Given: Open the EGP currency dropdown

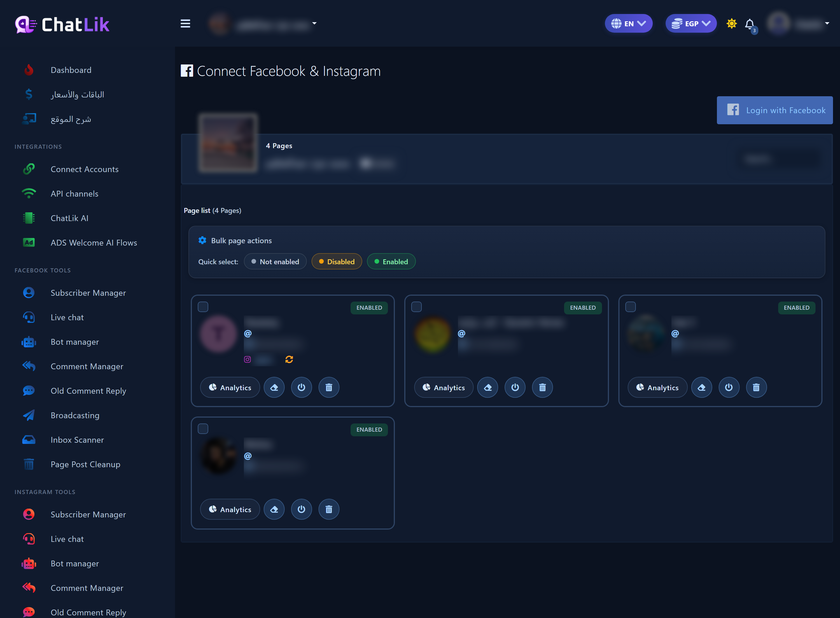Looking at the screenshot, I should click(x=691, y=24).
